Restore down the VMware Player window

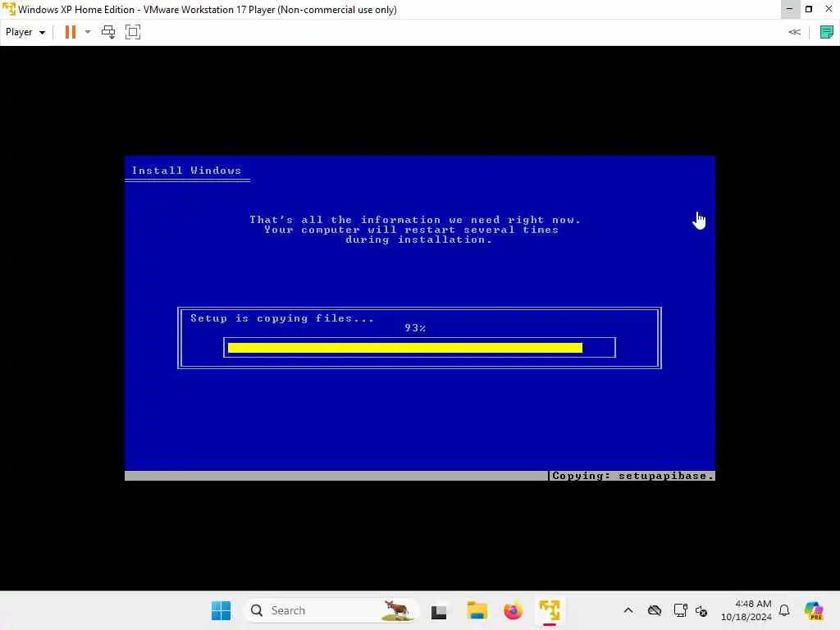[x=809, y=9]
